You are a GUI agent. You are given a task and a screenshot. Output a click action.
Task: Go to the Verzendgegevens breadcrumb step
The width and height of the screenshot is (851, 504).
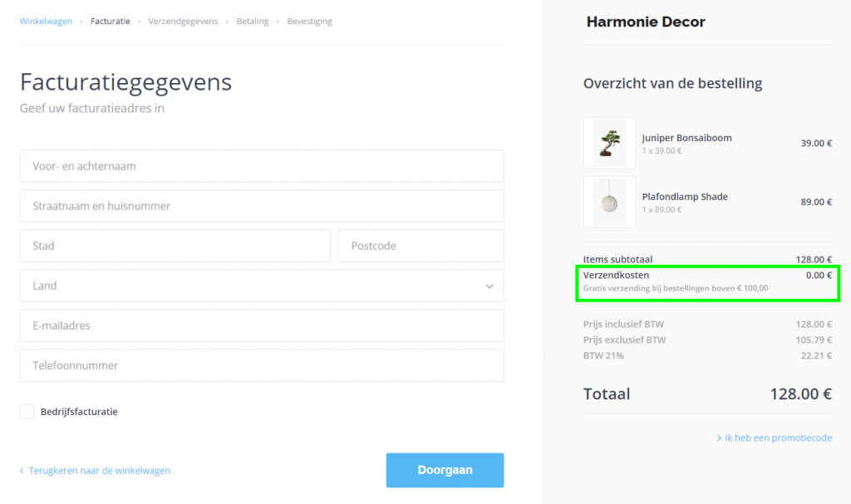[x=183, y=21]
